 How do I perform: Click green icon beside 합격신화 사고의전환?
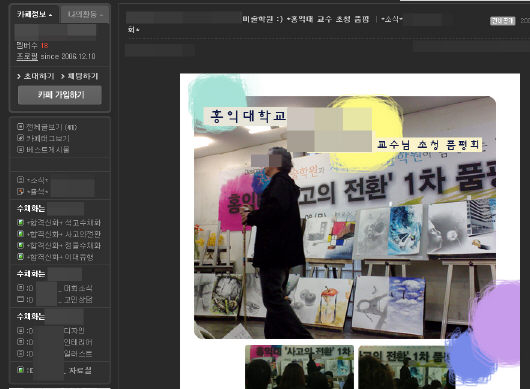(20, 234)
